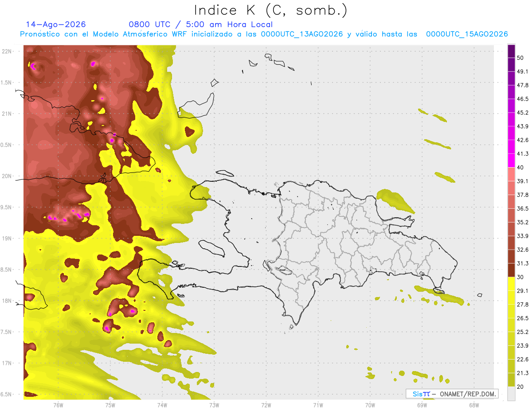Click the longitude label "72W"
Viewport: 532px width, 411px height.
tap(266, 405)
